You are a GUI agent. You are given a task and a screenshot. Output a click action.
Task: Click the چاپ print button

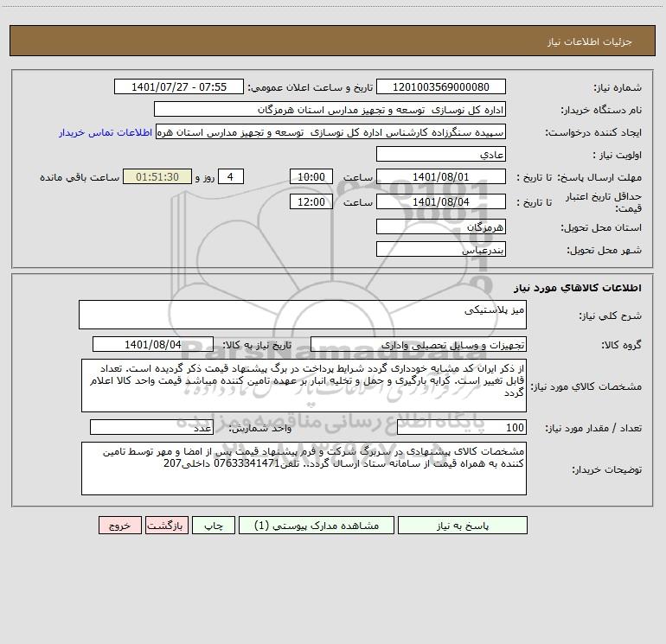[x=214, y=526]
